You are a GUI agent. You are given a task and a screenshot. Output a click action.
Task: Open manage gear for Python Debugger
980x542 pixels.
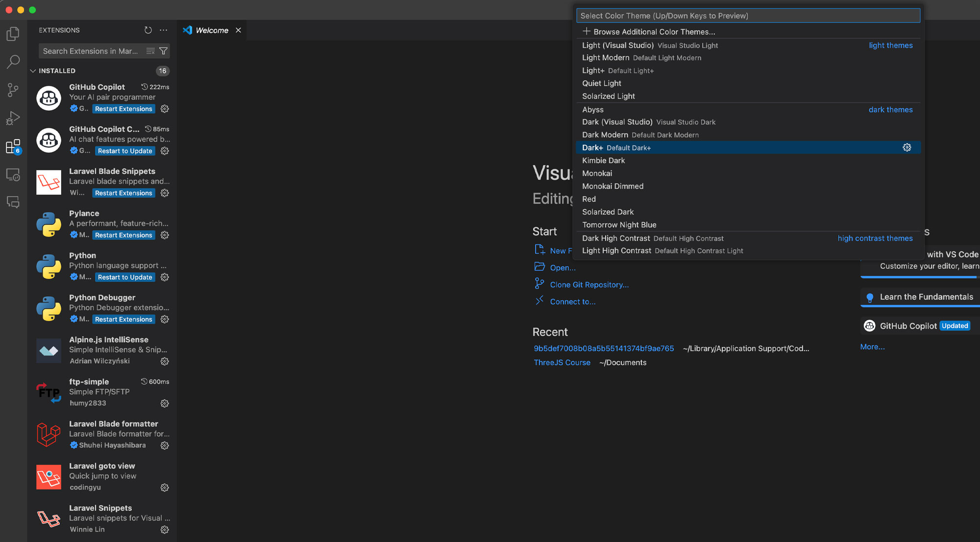click(165, 319)
